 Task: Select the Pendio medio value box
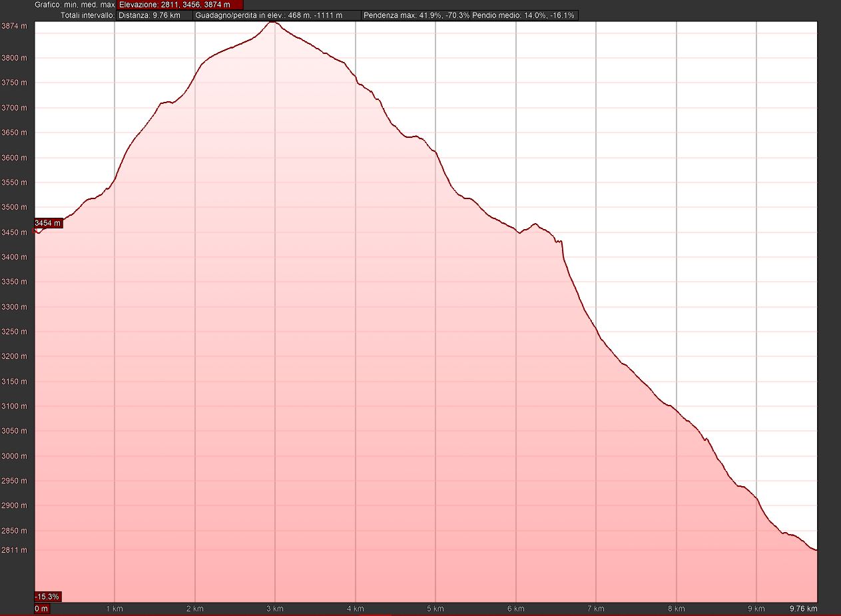point(523,15)
